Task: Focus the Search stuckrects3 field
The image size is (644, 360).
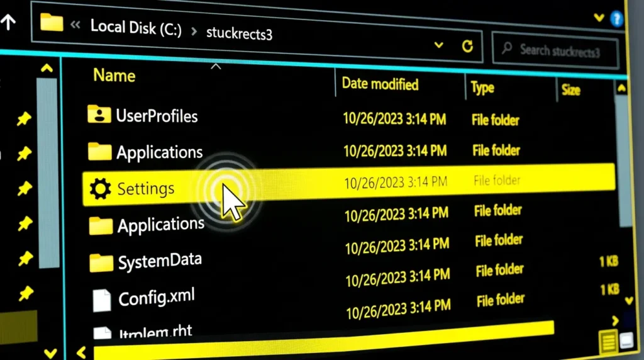Action: 555,50
